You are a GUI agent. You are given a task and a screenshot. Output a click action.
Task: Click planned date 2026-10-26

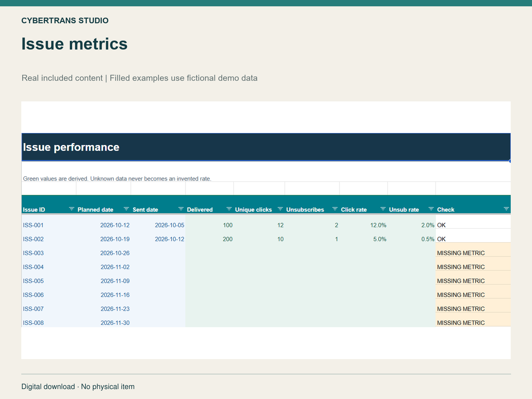(115, 253)
